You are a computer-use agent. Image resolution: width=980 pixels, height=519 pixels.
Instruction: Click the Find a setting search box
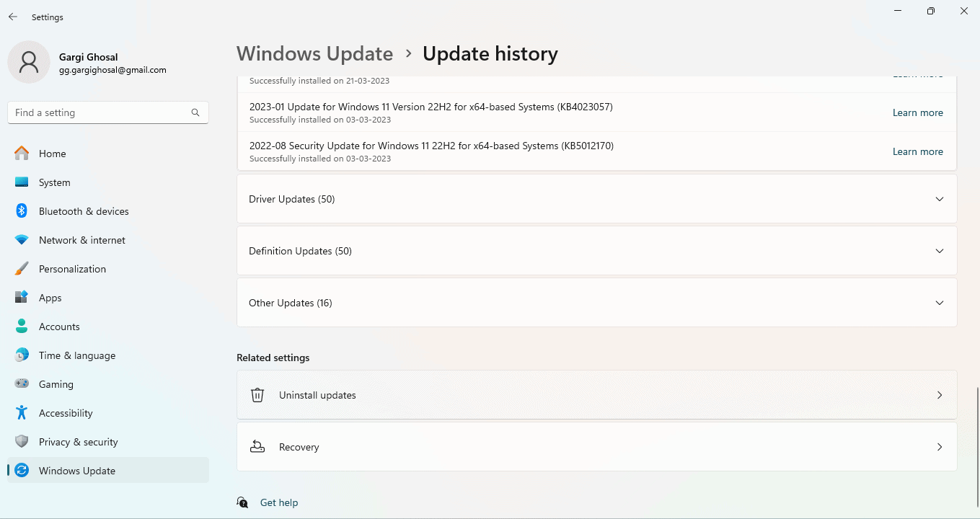click(107, 112)
